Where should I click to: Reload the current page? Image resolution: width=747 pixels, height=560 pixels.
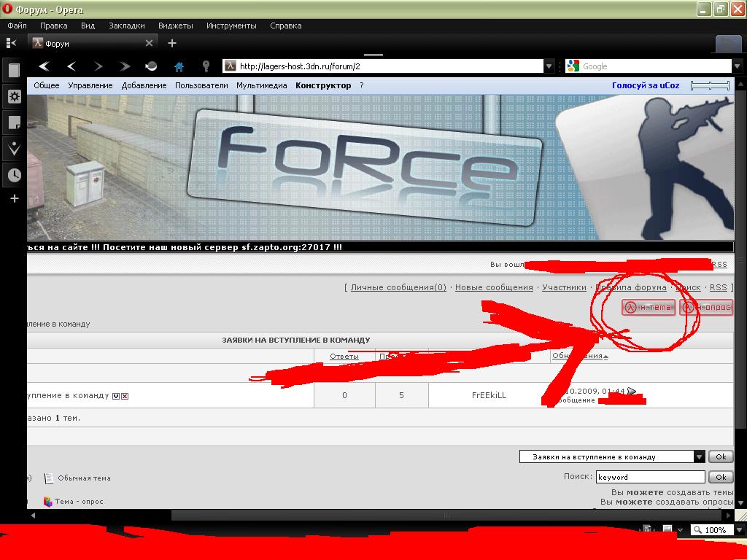pos(151,66)
